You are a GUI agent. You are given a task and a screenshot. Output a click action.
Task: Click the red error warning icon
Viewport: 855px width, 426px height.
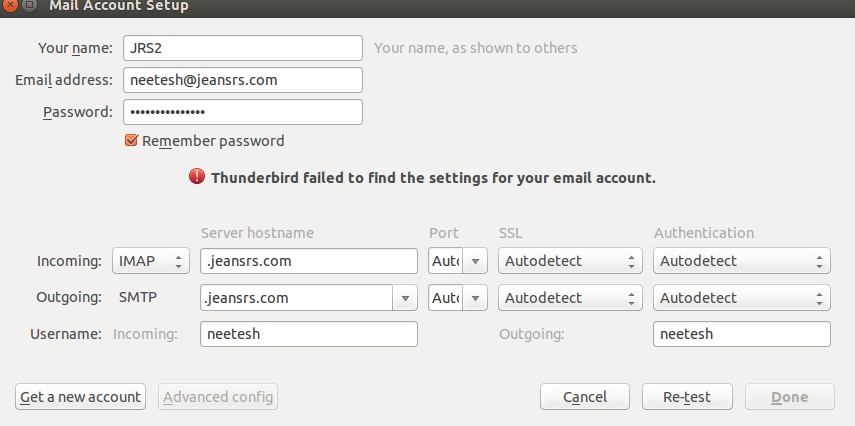point(197,177)
